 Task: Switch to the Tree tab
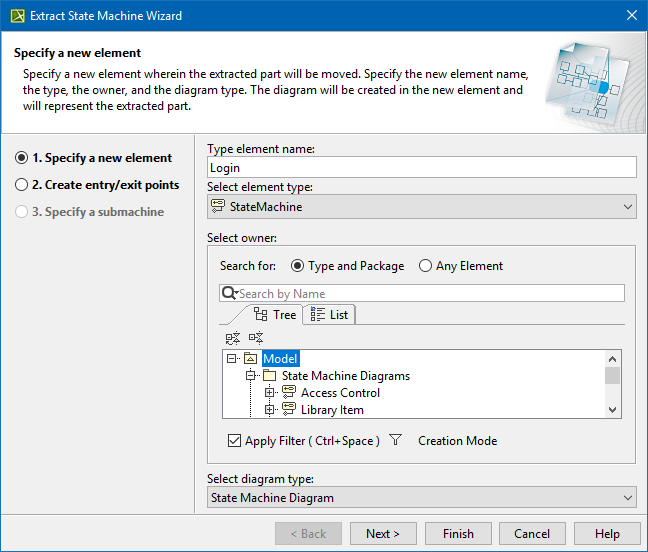275,314
